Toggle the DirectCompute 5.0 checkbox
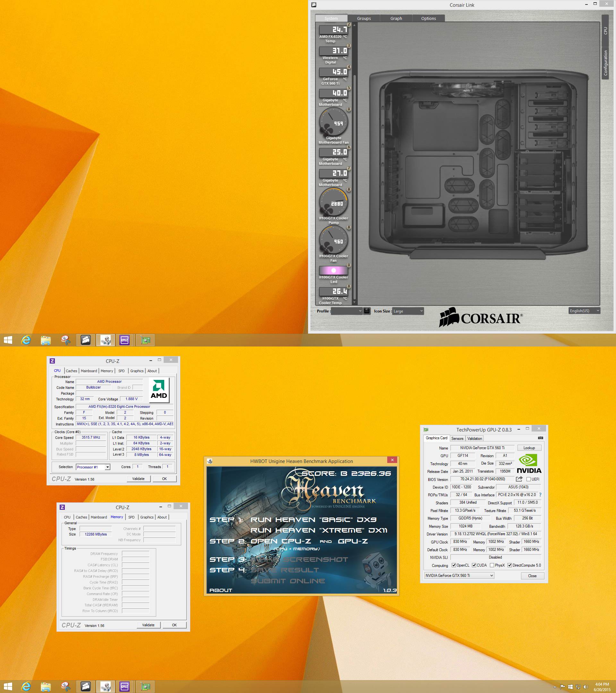 [509, 565]
